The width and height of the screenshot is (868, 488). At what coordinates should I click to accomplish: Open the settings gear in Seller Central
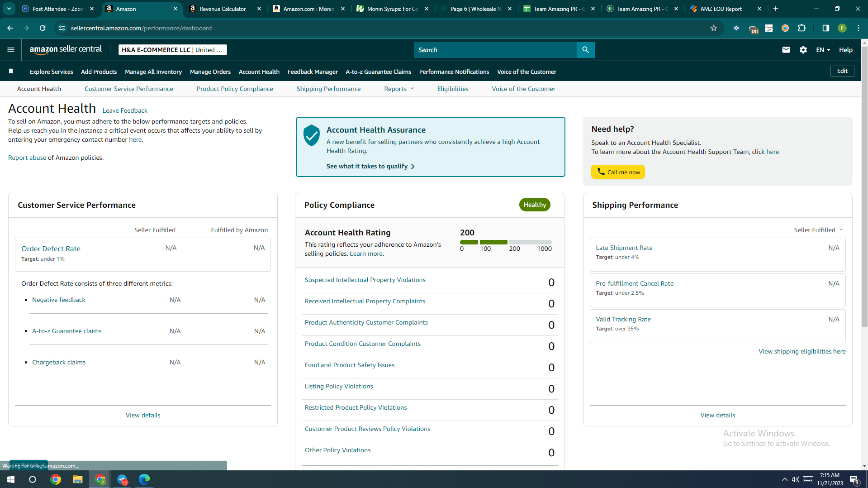click(803, 50)
